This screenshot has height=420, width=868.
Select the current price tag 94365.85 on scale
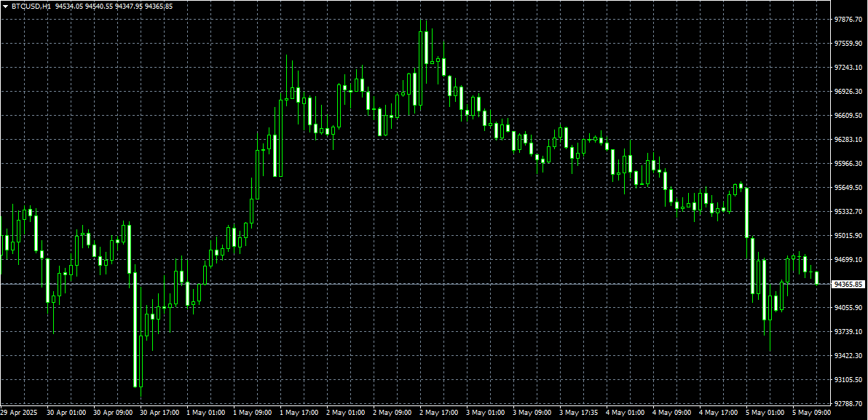click(x=848, y=284)
